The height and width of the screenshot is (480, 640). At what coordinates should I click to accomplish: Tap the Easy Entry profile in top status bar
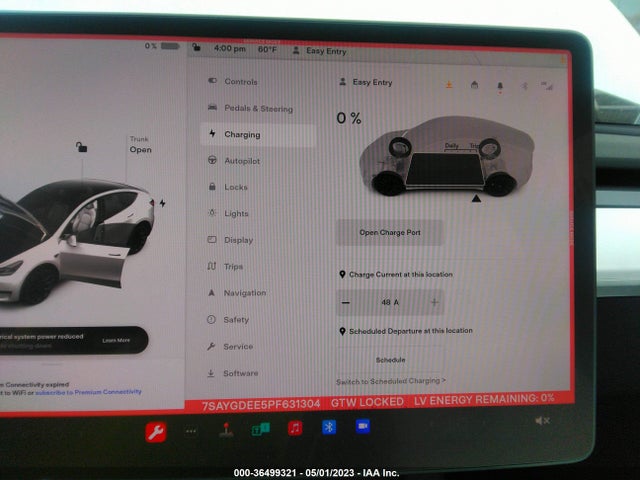pyautogui.click(x=320, y=51)
